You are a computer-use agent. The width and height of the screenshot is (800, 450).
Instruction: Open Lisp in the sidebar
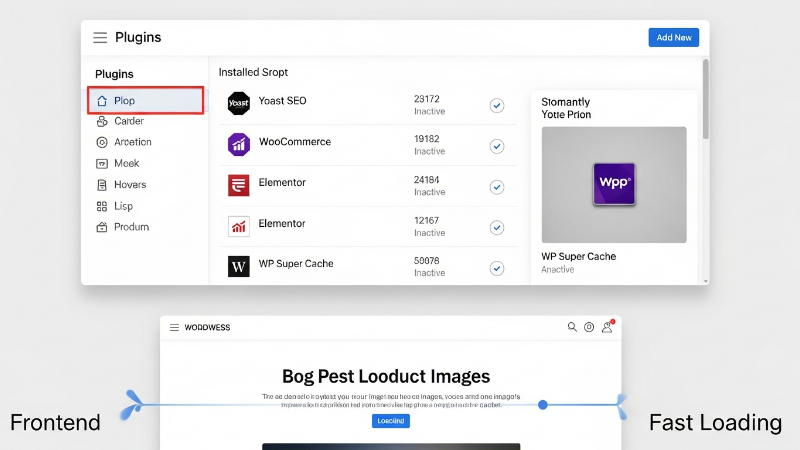[123, 206]
